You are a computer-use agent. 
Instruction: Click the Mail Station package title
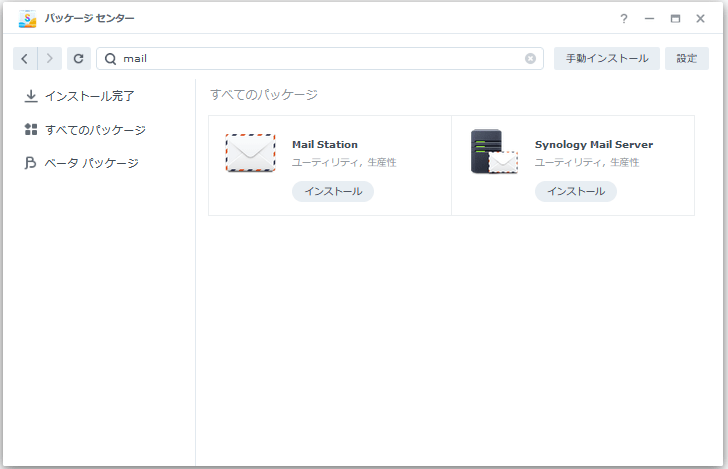325,144
